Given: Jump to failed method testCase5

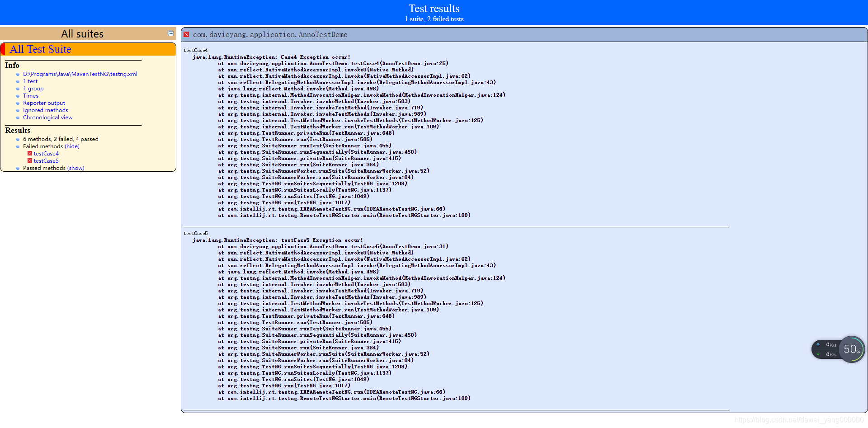Looking at the screenshot, I should 46,161.
